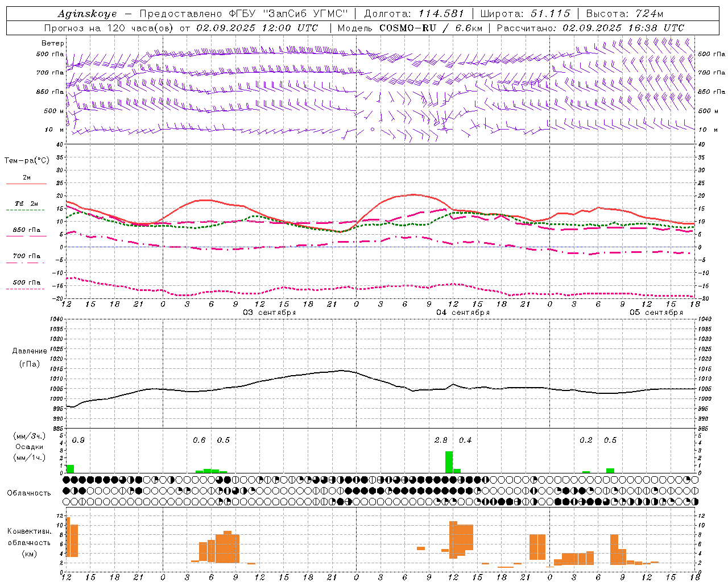Click the "700 гПа" temperature legend entry
This screenshot has width=728, height=582.
(x=27, y=256)
